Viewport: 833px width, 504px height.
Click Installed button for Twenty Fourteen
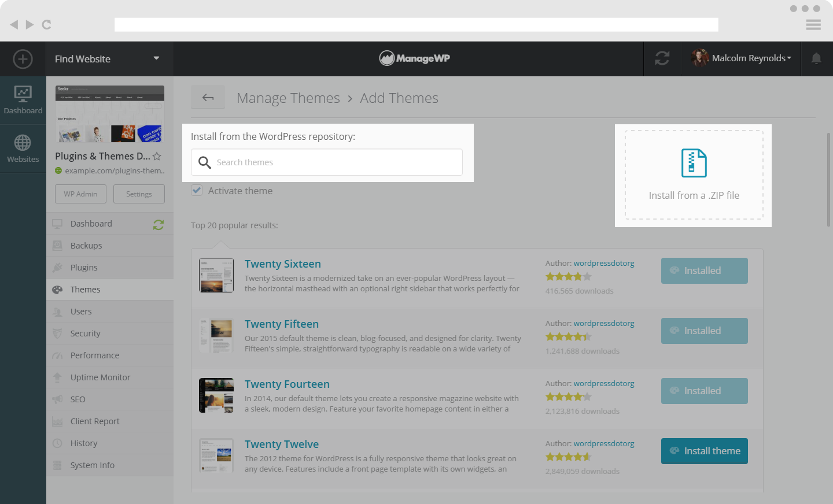coord(705,391)
